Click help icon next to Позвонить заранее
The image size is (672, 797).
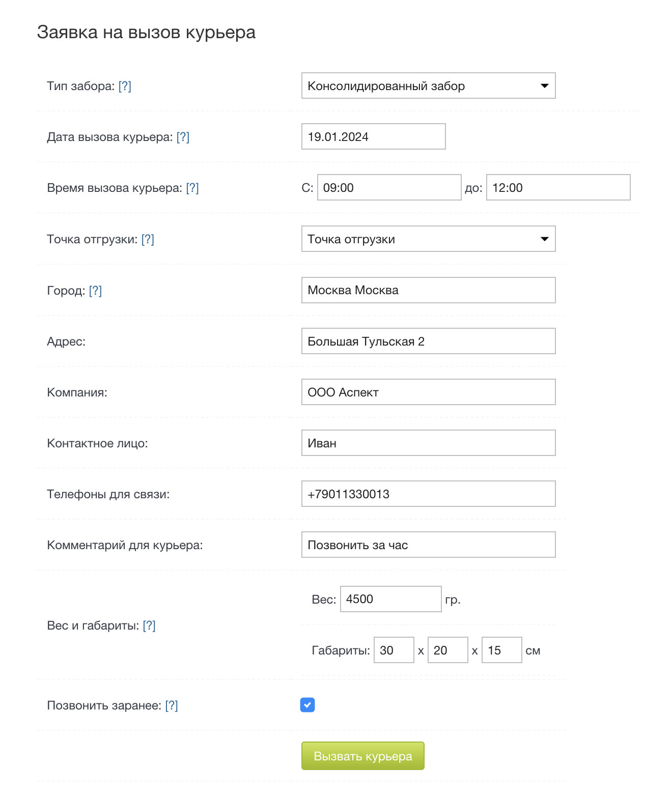click(172, 705)
